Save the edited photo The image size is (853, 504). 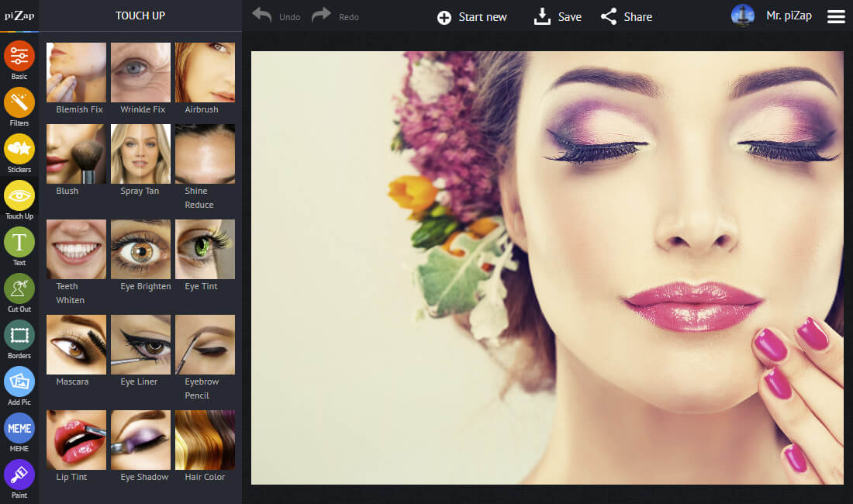click(558, 16)
